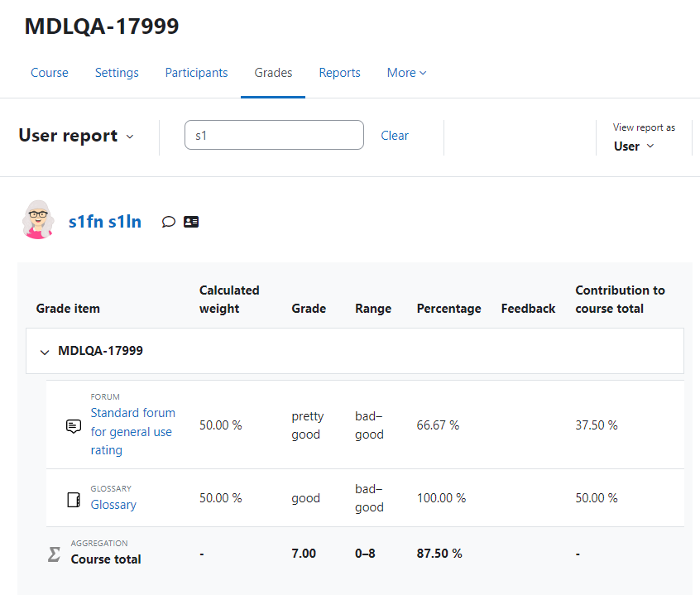Viewport: 700px width, 595px height.
Task: Open the User report dropdown
Action: click(x=76, y=136)
